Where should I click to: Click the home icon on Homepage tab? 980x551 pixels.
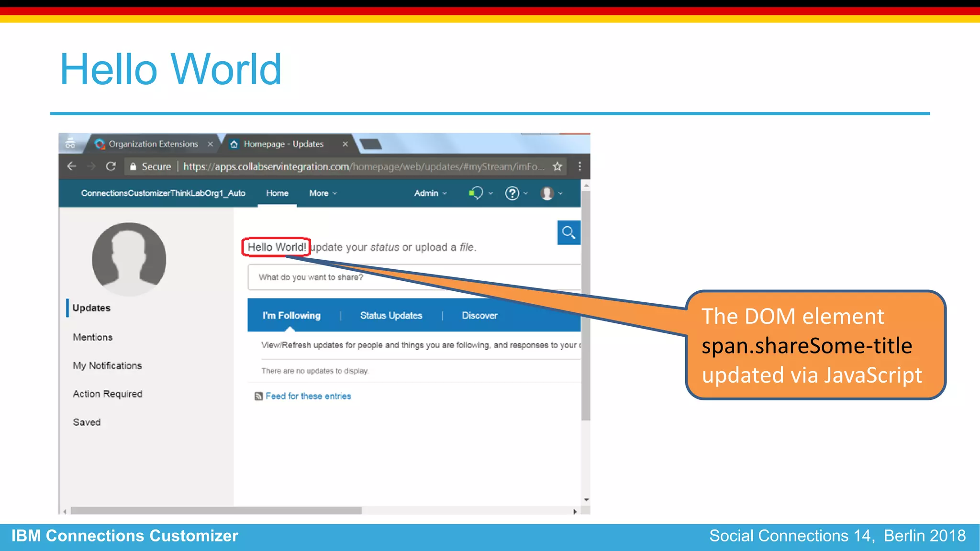coord(234,144)
